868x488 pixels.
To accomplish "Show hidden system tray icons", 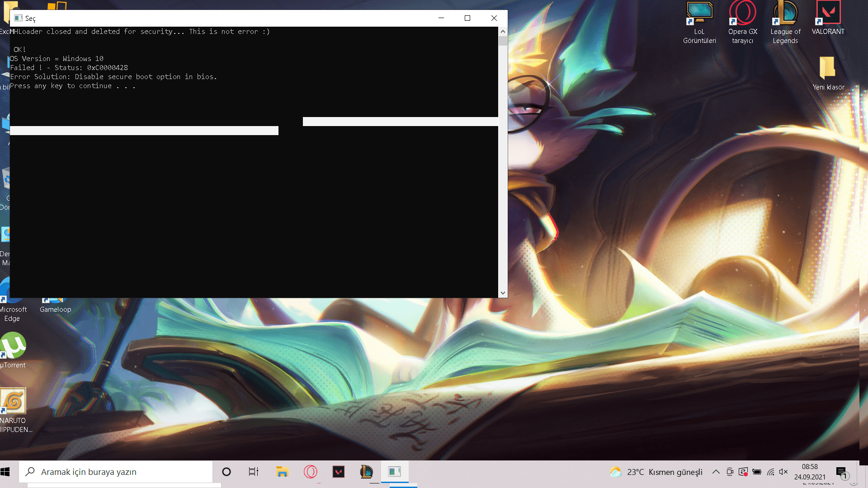I will click(716, 472).
